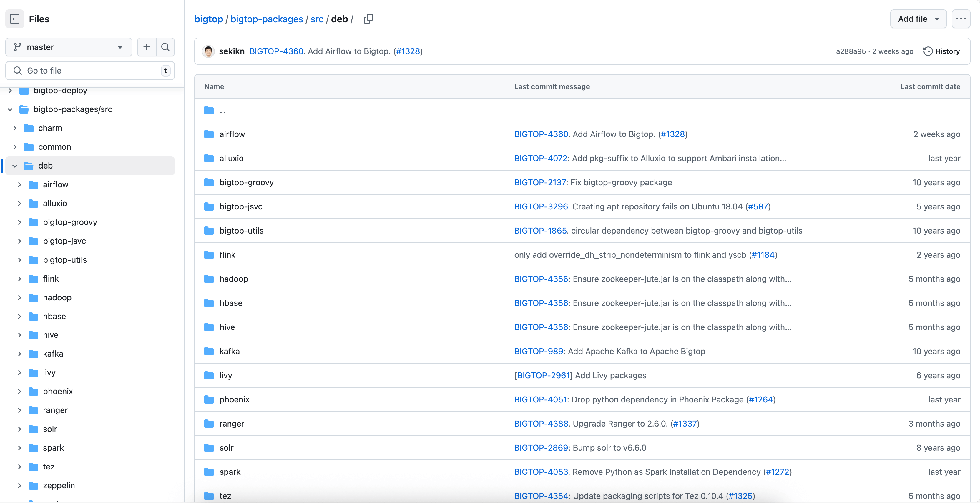Open the hbase folder name in the table
Viewport: 980px width, 503px height.
coord(231,303)
